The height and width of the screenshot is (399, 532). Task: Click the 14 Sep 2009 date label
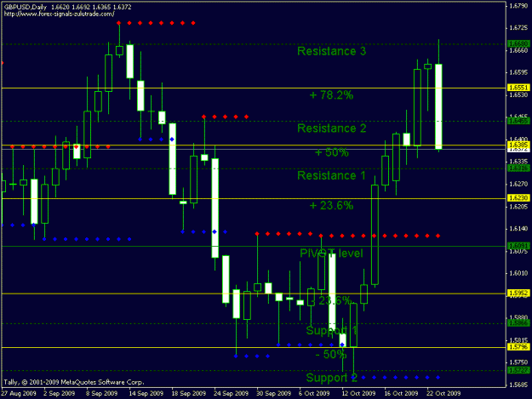(x=146, y=393)
